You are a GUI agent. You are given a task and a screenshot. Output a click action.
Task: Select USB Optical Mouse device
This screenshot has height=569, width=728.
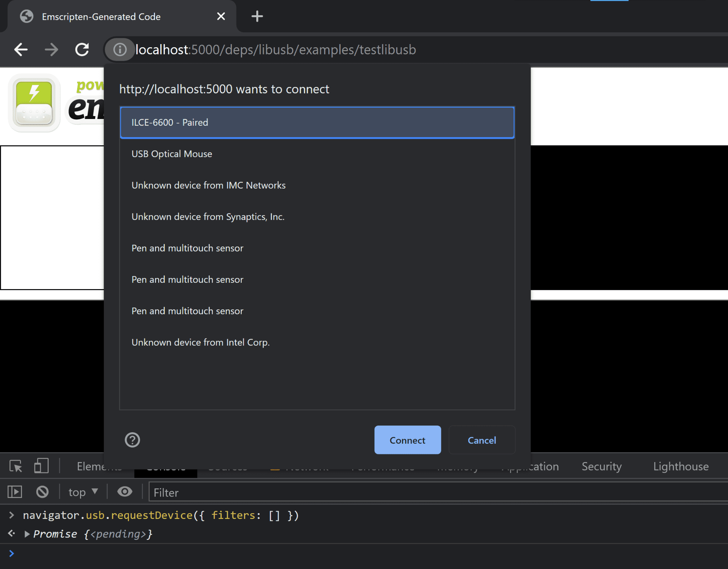(x=317, y=153)
